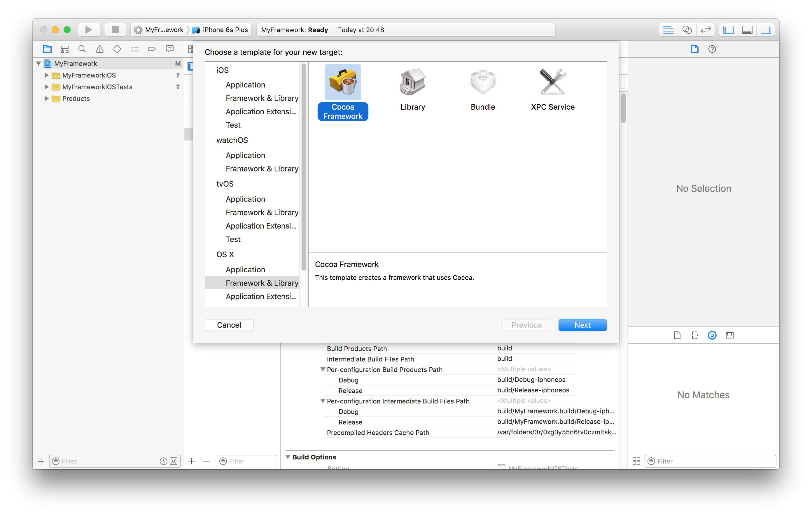Screen dimensions: 812x516
Task: Choose OS X Application Extension category
Action: (x=261, y=296)
